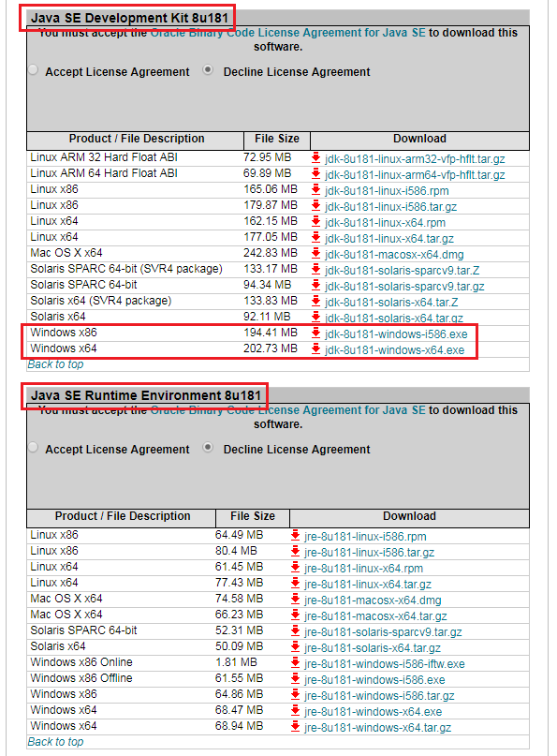
Task: Download jre-8u181-windows-x64.tar.gz link
Action: (x=378, y=728)
